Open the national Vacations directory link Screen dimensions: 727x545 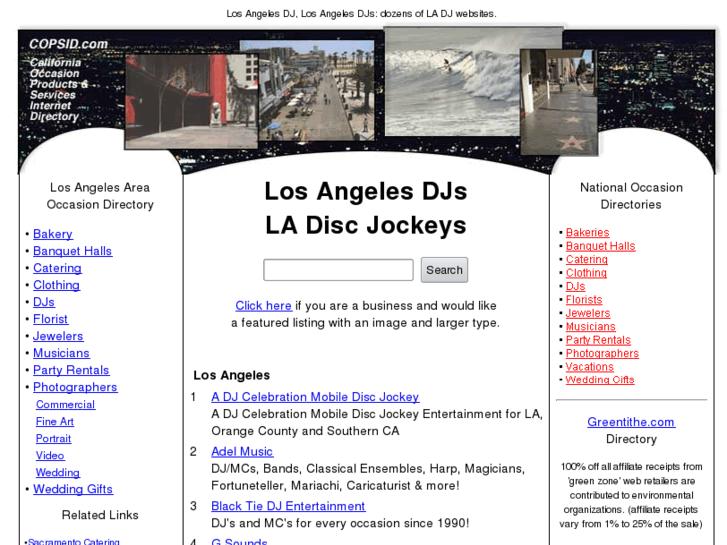[x=589, y=367]
